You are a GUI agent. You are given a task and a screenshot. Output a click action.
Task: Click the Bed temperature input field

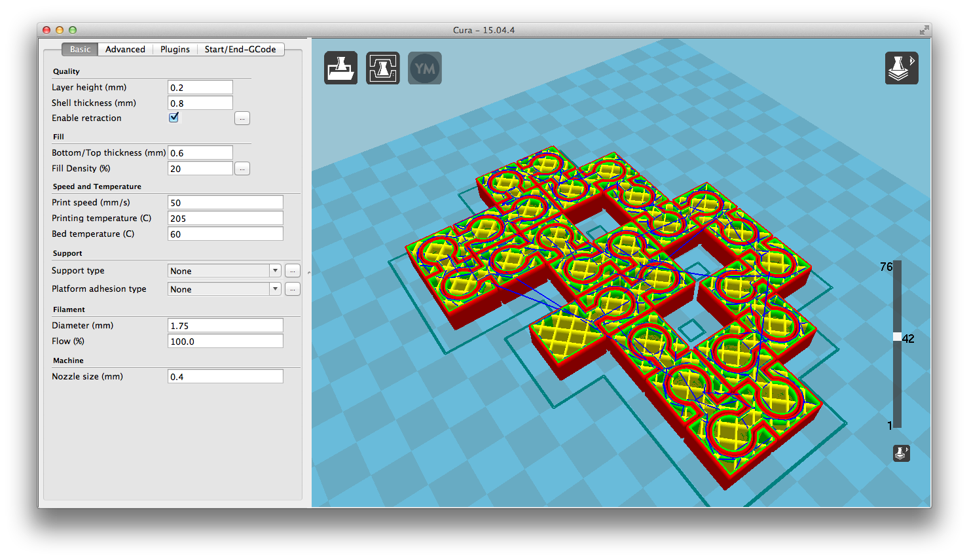pyautogui.click(x=226, y=234)
